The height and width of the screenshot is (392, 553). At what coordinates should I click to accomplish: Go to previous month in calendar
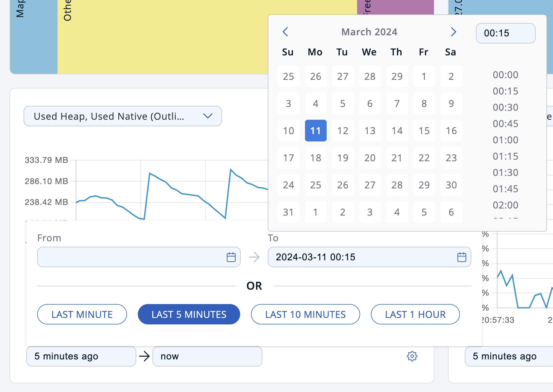285,32
